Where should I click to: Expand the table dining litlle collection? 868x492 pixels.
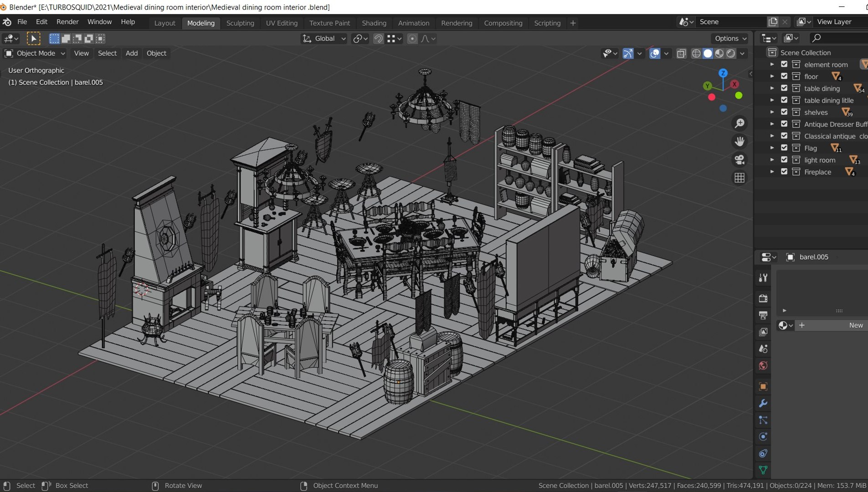coord(772,100)
